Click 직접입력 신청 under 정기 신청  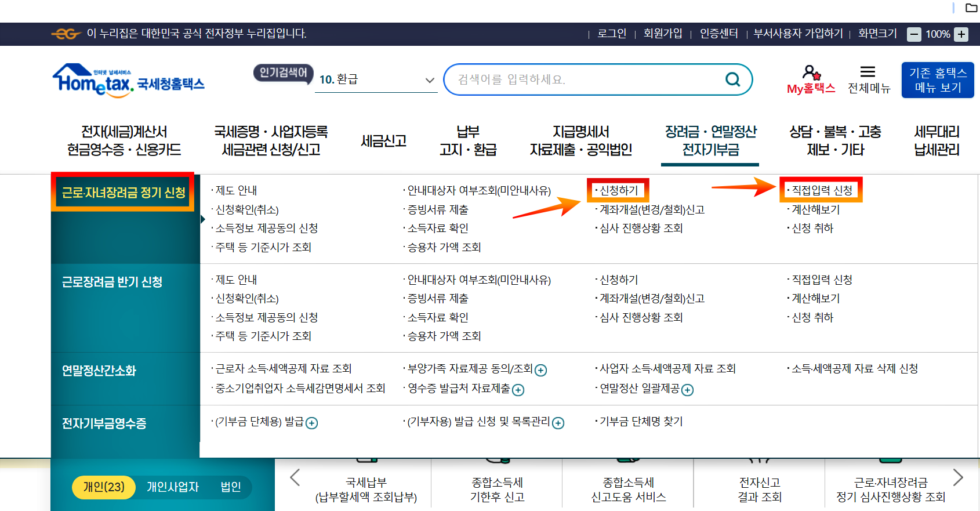pyautogui.click(x=822, y=190)
